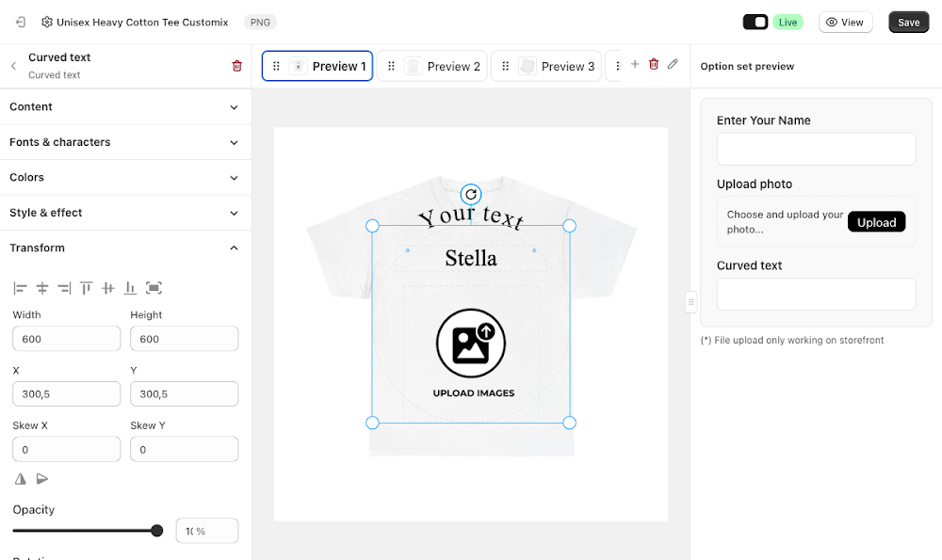
Task: Fit layer to canvas icon
Action: tap(154, 288)
